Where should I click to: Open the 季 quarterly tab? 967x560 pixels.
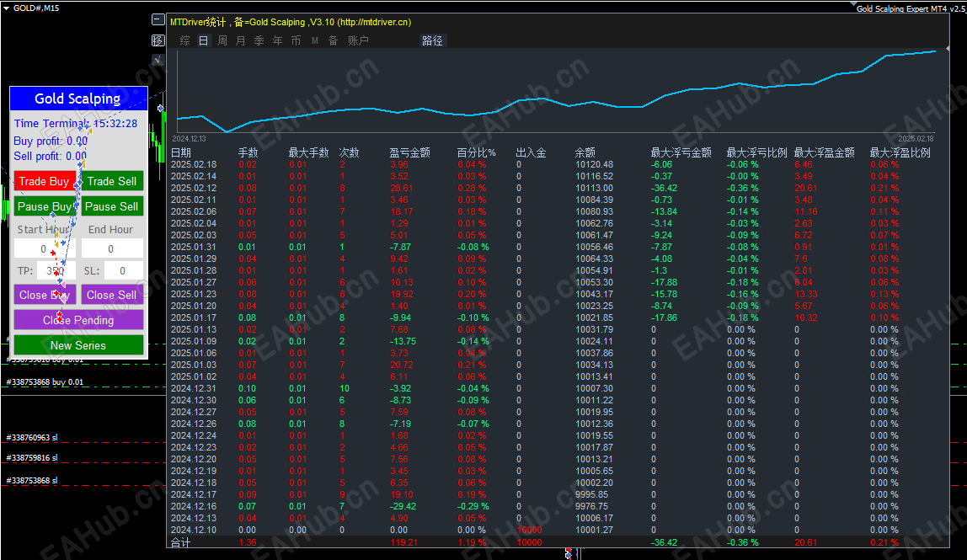(x=259, y=40)
